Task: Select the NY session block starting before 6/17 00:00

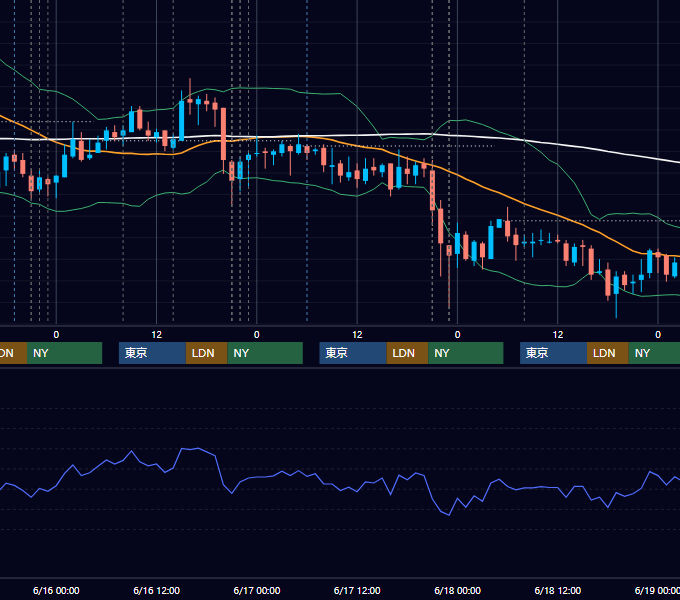Action: [265, 353]
